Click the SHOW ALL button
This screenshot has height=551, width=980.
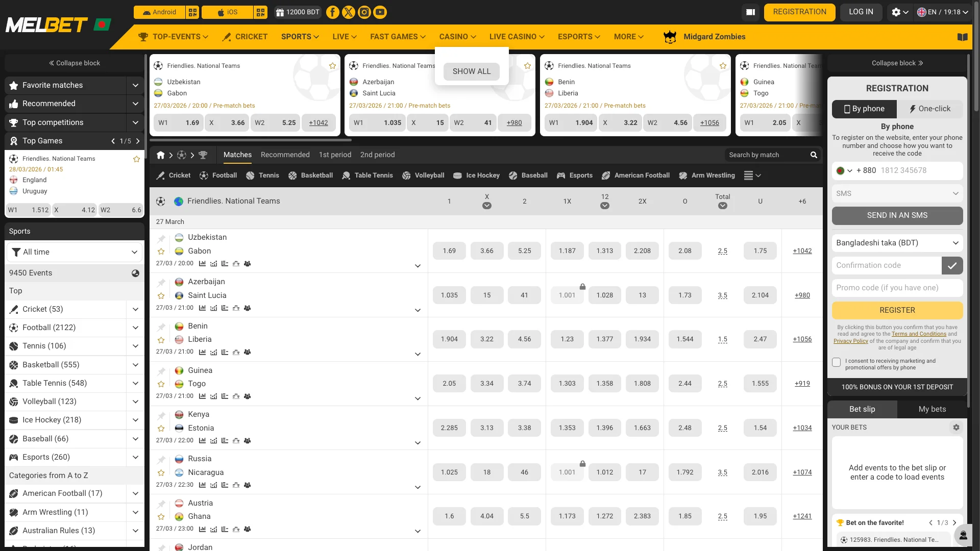471,71
